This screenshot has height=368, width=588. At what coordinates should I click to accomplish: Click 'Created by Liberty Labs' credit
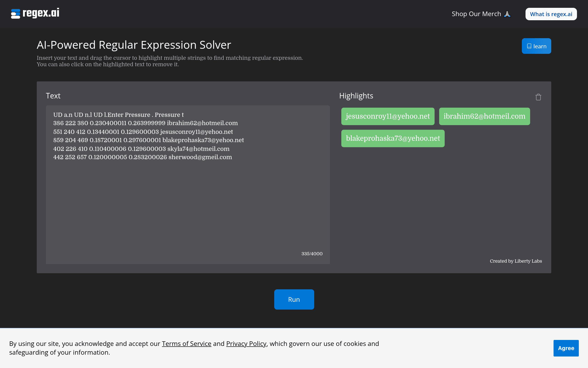pyautogui.click(x=516, y=261)
